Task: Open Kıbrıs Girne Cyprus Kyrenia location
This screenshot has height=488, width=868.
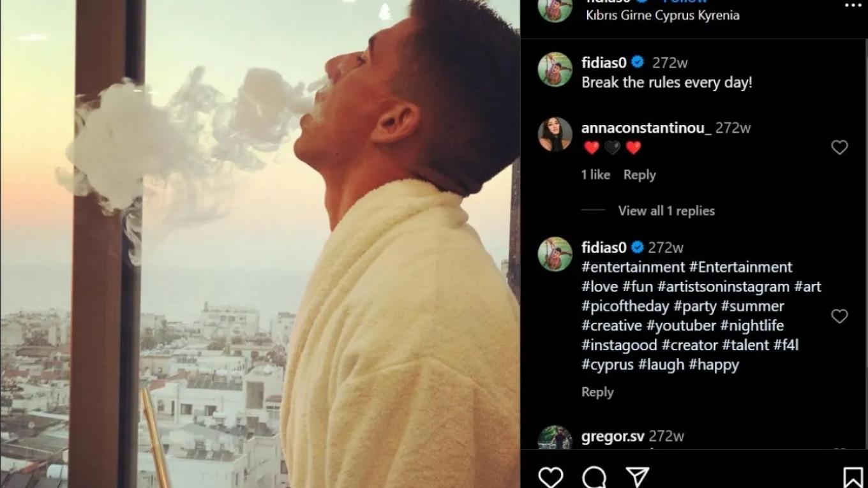Action: click(x=662, y=15)
